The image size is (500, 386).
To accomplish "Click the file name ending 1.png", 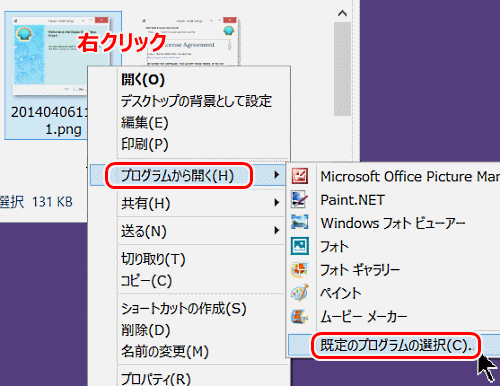I will 50,121.
